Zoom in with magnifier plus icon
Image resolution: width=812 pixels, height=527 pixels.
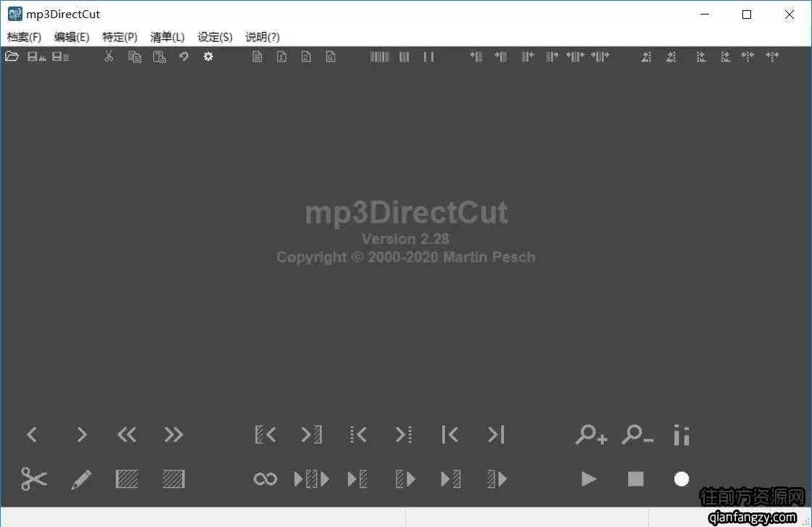coord(591,434)
